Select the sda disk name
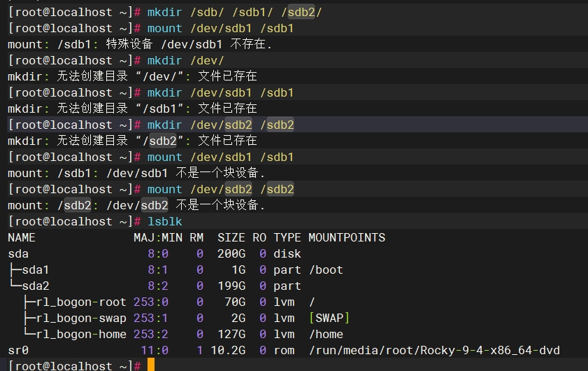The image size is (588, 371). 18,254
